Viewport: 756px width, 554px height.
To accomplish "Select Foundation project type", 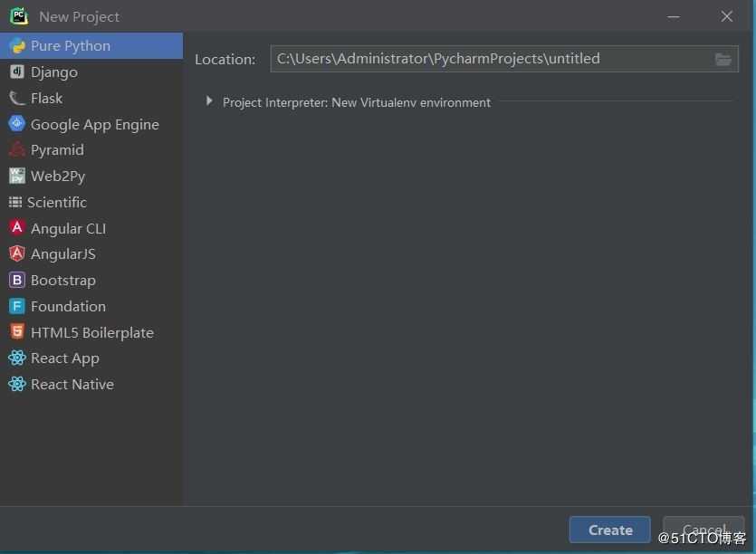I will coord(91,306).
